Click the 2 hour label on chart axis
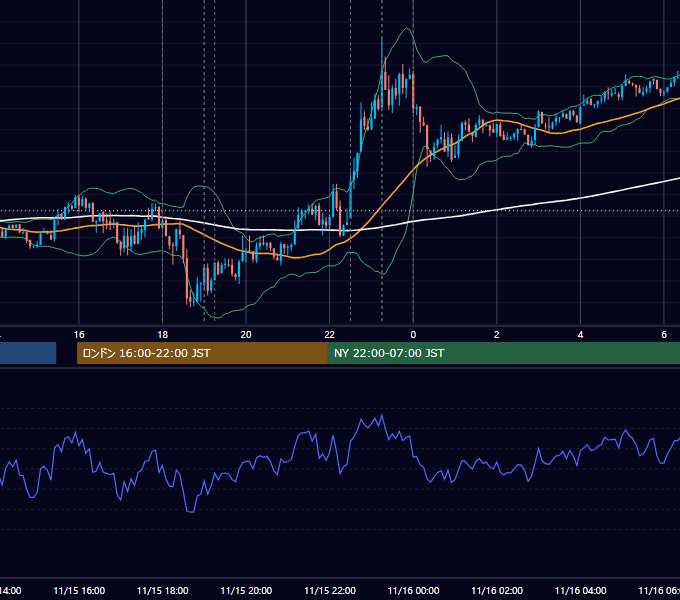 coord(497,335)
